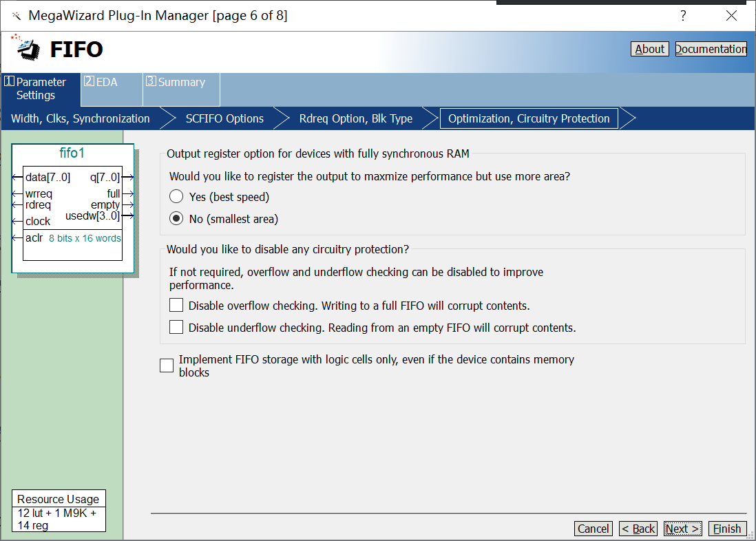Click the empty output port label
The image size is (756, 541).
(105, 205)
